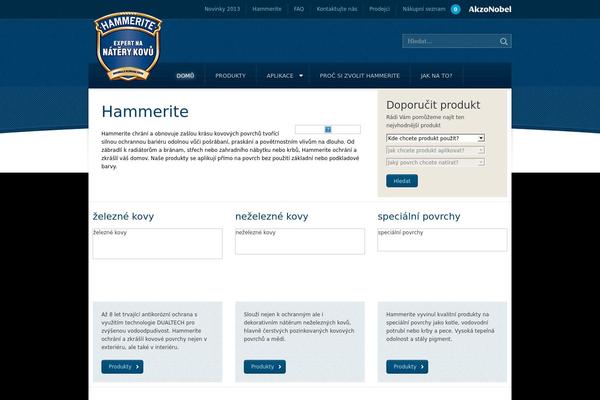The height and width of the screenshot is (400, 600).
Task: Open the FAQ link
Action: click(x=299, y=9)
